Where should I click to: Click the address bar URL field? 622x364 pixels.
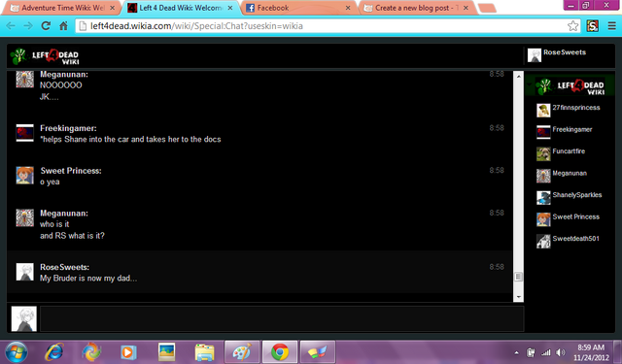pyautogui.click(x=322, y=26)
